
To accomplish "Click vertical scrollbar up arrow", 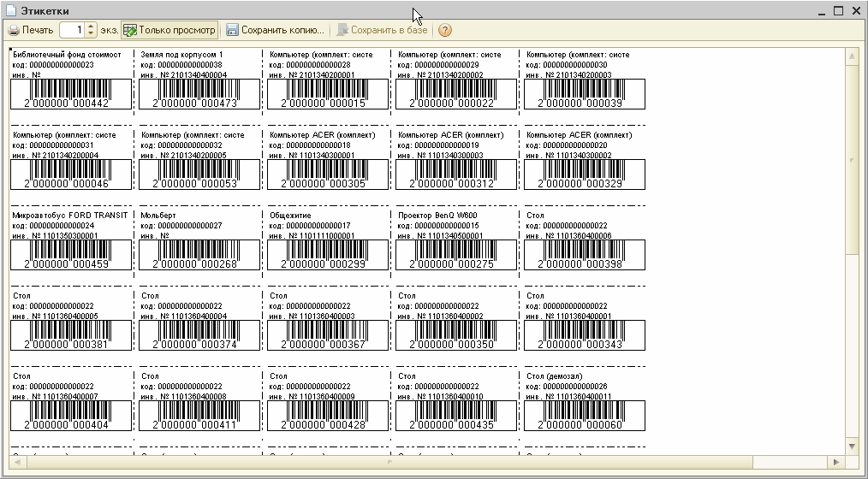I will 852,55.
